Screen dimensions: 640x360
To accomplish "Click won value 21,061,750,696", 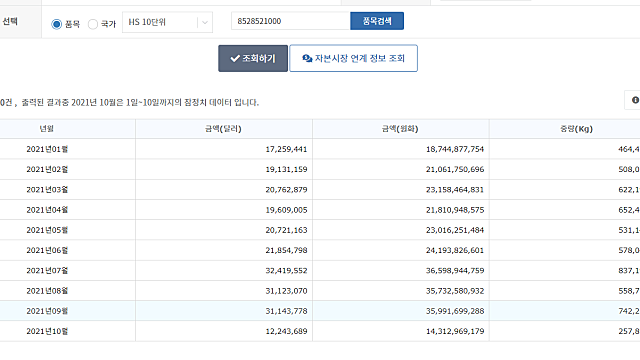I will click(x=455, y=169).
